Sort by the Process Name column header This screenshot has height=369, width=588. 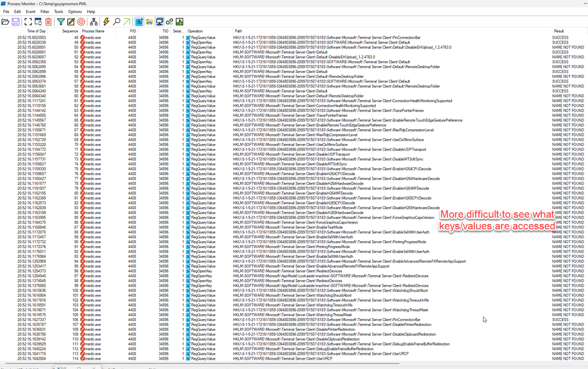[94, 31]
